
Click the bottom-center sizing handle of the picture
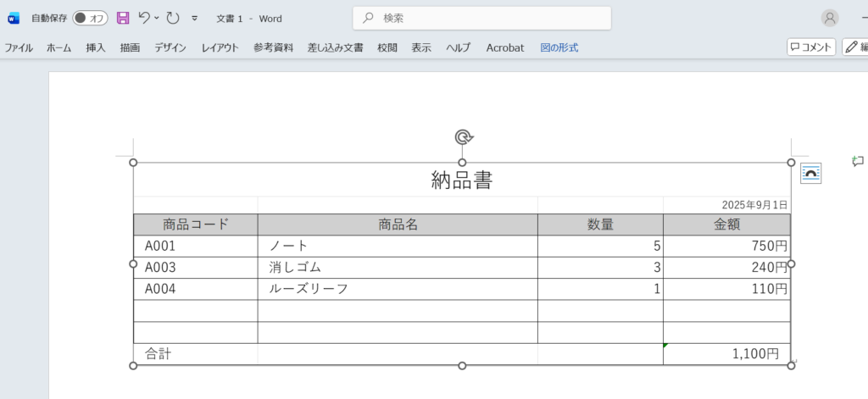pyautogui.click(x=462, y=366)
